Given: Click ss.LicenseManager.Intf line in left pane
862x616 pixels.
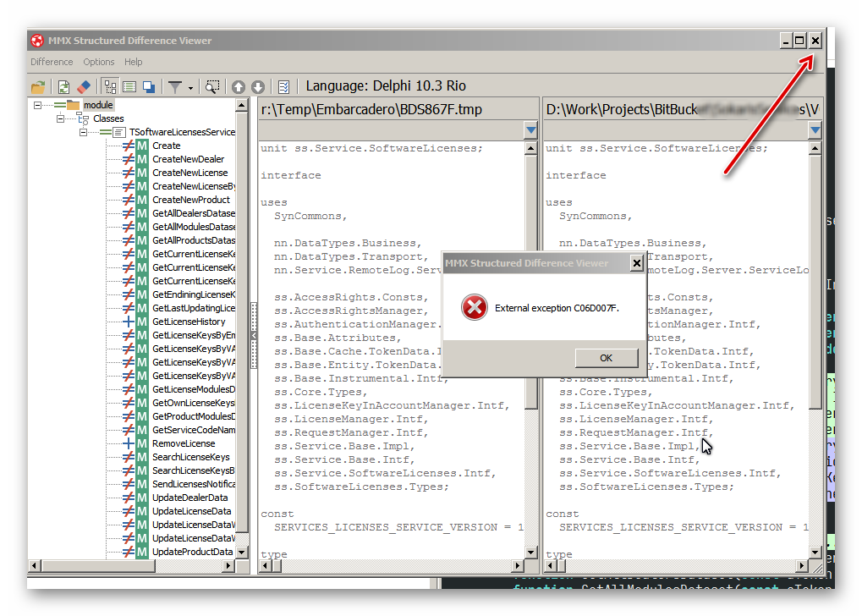Looking at the screenshot, I should click(351, 419).
